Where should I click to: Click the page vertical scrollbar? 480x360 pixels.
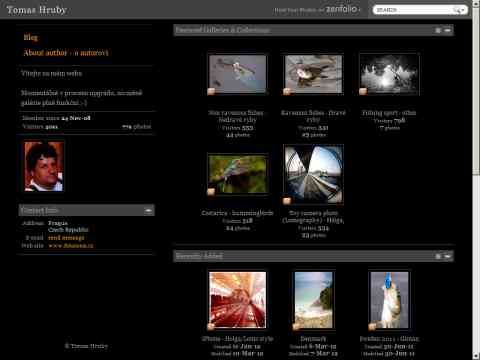[x=476, y=180]
